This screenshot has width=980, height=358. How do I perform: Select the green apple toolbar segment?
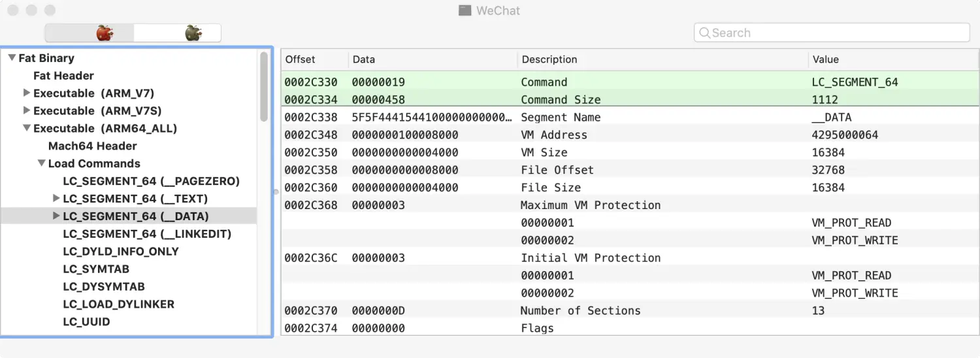pyautogui.click(x=192, y=33)
